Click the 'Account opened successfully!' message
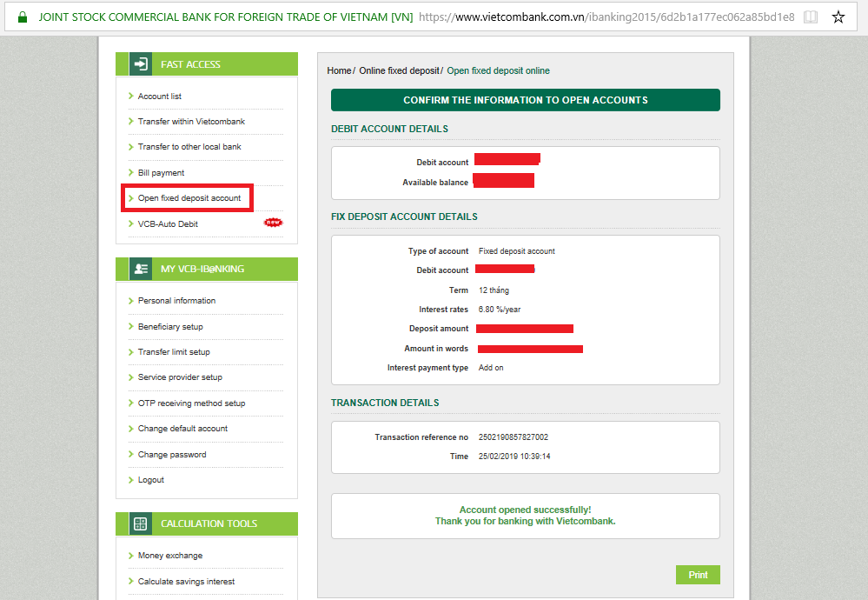868x600 pixels. pos(526,510)
